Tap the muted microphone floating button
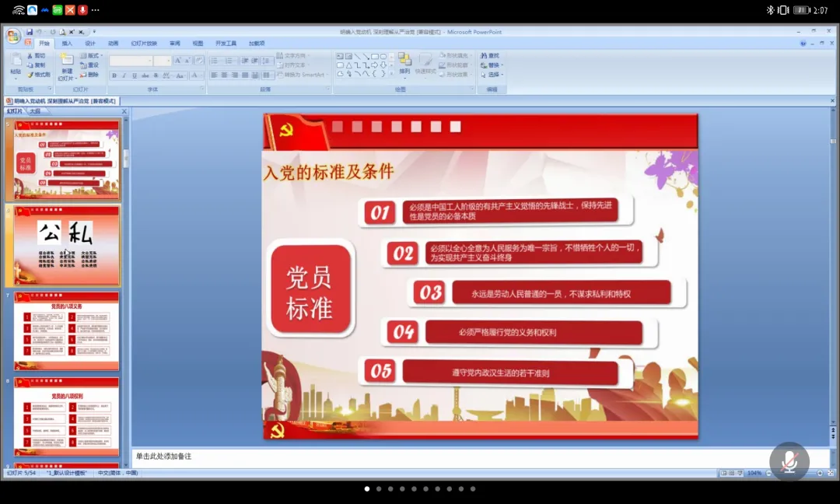The height and width of the screenshot is (504, 840). [x=789, y=460]
